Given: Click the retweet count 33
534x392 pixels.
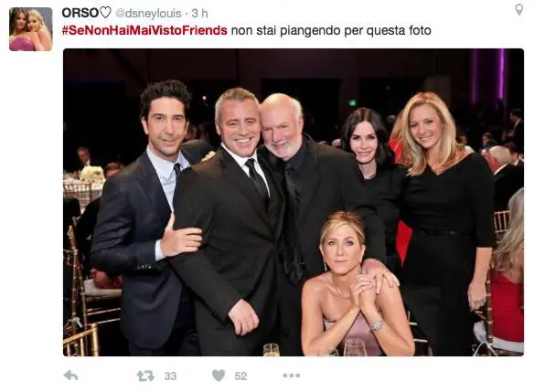Looking at the screenshot, I should (170, 376).
